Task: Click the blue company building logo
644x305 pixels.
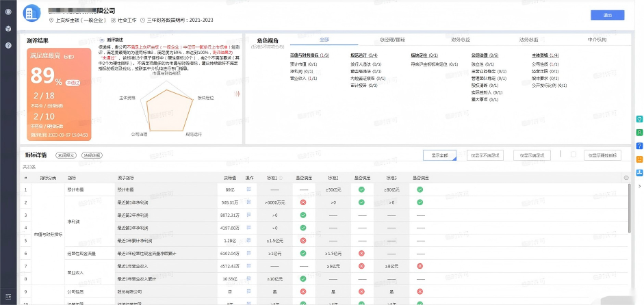Action: (x=32, y=13)
